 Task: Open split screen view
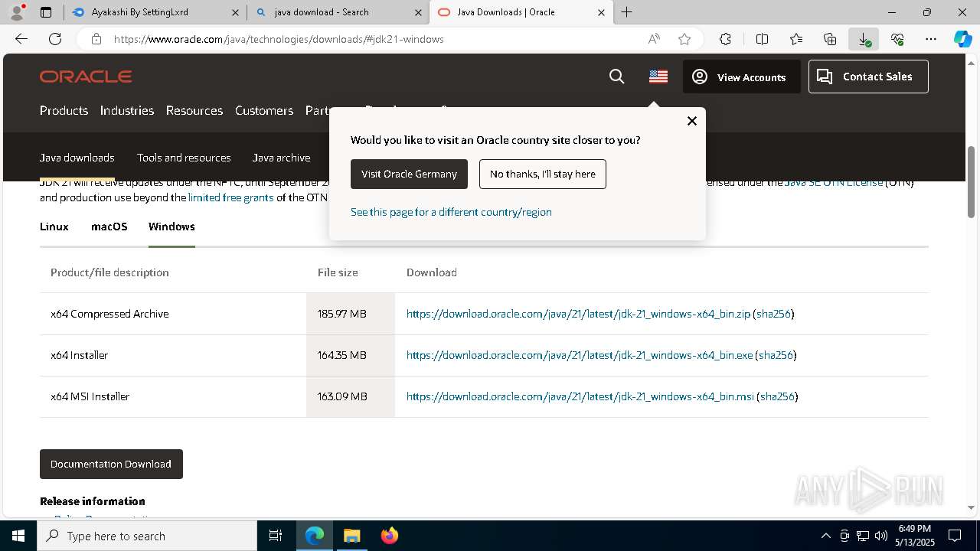click(x=762, y=39)
